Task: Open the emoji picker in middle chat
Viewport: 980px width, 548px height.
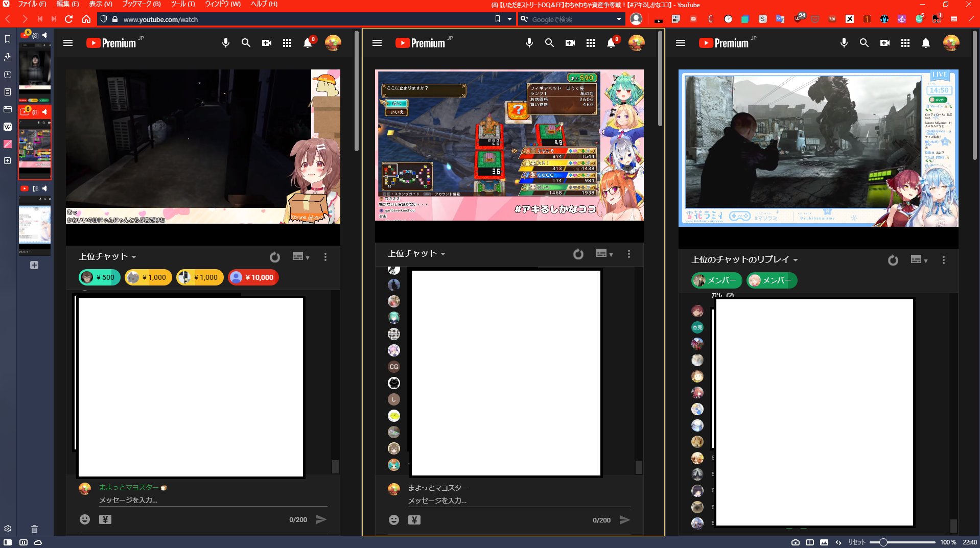Action: [394, 520]
